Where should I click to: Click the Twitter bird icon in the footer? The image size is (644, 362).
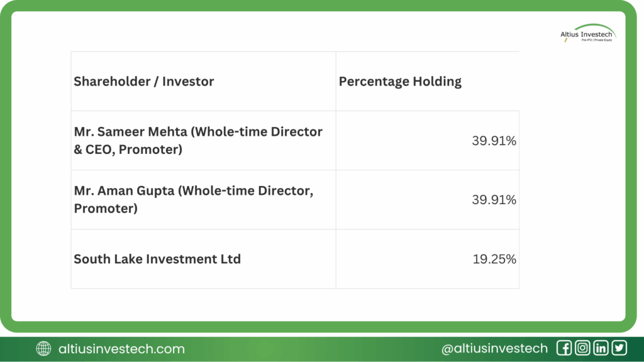click(x=619, y=348)
